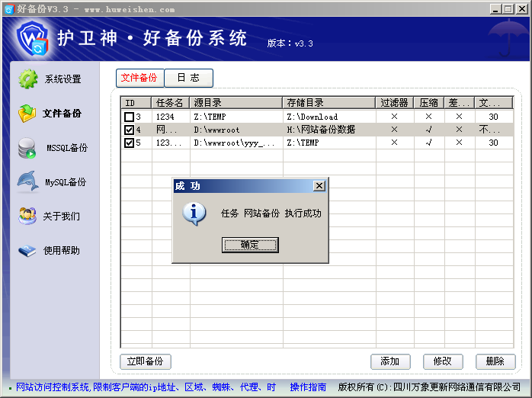
Task: Open the 网站访问控制系统 footer link
Action: click(146, 387)
